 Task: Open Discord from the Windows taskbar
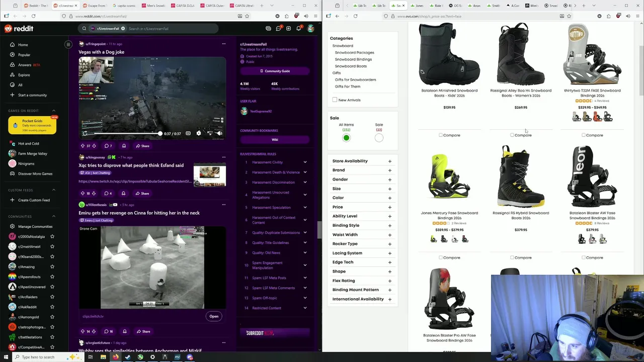coord(190,357)
